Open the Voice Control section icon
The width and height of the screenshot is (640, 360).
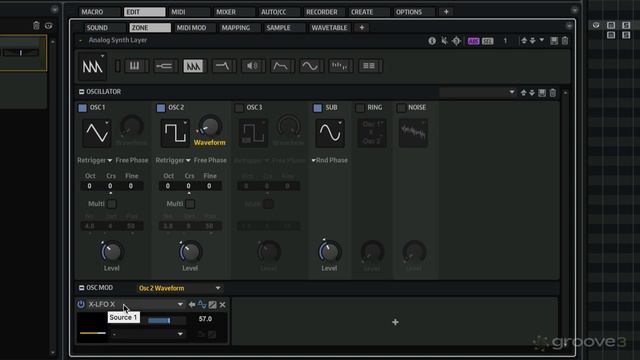[135, 66]
